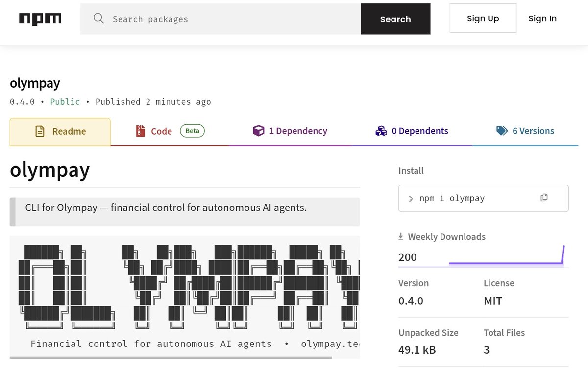Click the Sign Up button
The height and width of the screenshot is (369, 588).
(x=483, y=18)
